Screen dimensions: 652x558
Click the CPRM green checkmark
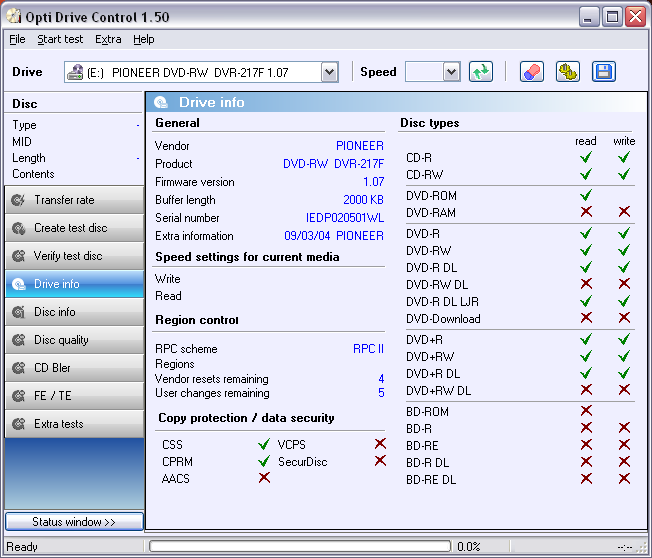click(264, 461)
